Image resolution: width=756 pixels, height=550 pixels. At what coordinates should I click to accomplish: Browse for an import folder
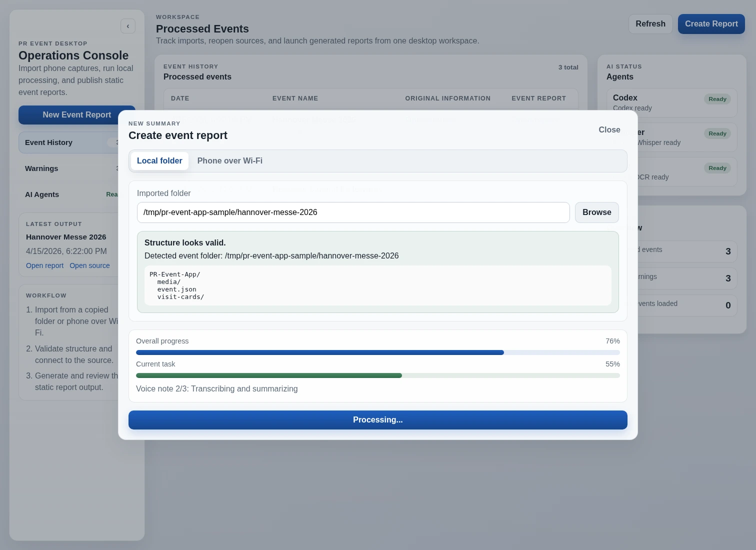point(596,212)
